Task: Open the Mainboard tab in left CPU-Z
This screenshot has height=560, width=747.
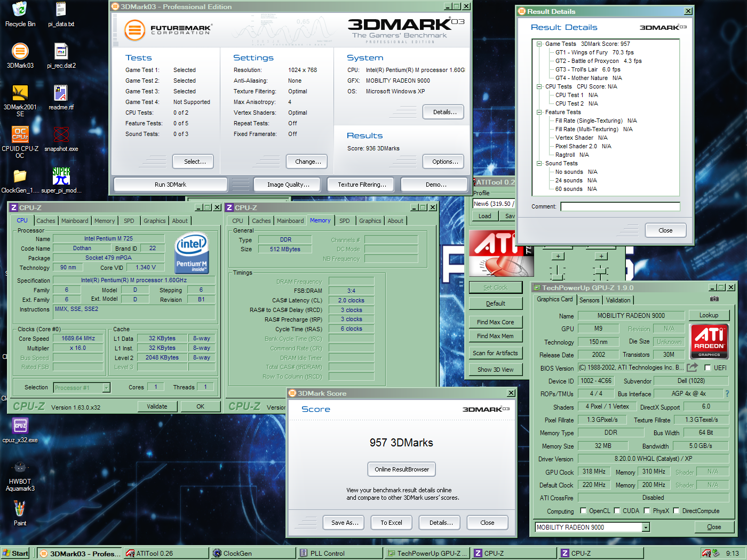Action: 75,221
